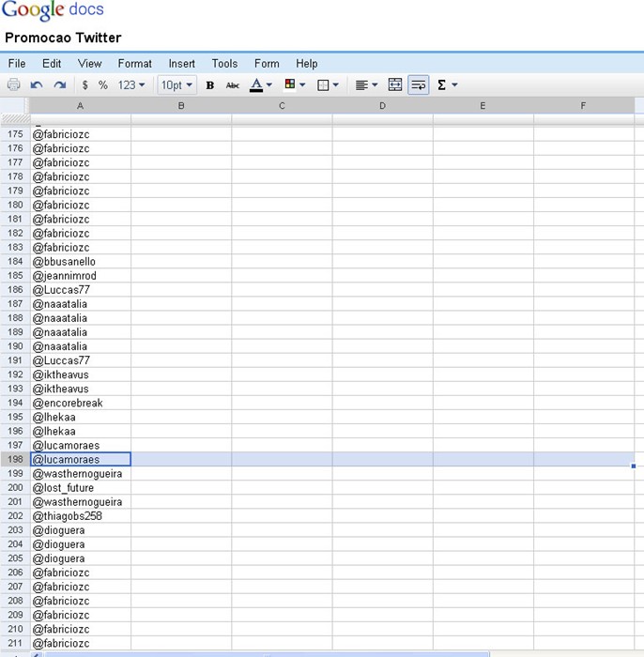Open the 10pt font size dropdown

(176, 84)
